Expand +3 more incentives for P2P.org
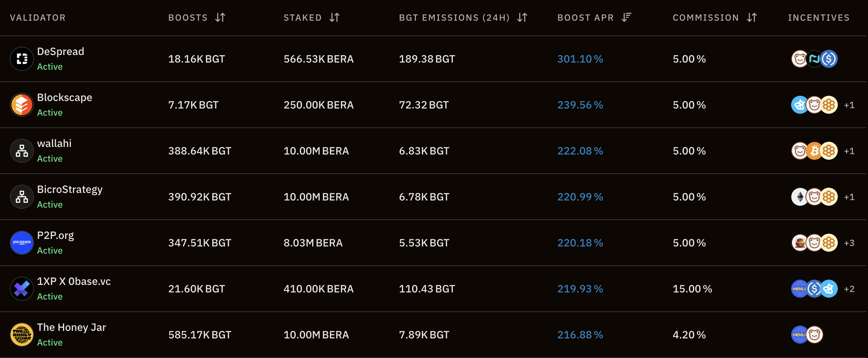Viewport: 868px width, 358px height. [849, 243]
